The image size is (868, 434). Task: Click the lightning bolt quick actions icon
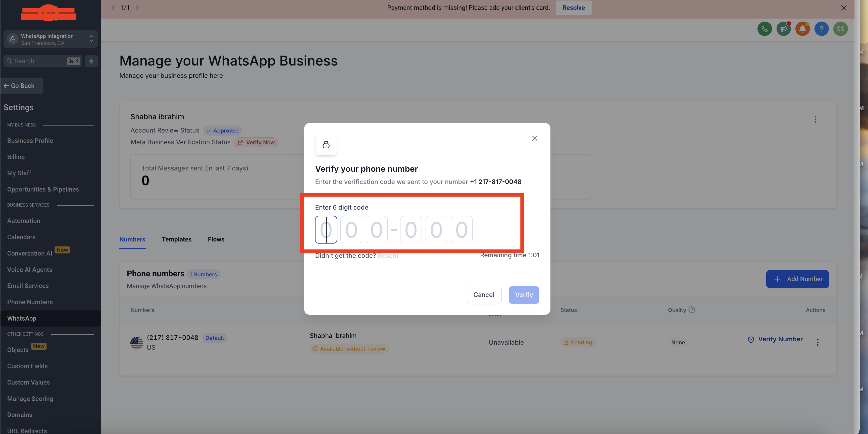pyautogui.click(x=91, y=61)
